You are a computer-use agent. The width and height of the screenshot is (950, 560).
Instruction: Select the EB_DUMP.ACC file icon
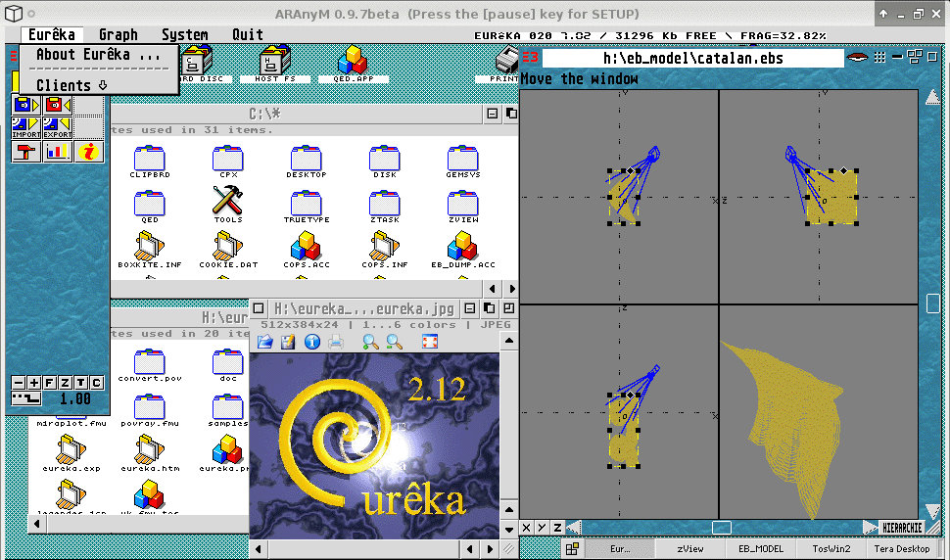coord(463,250)
